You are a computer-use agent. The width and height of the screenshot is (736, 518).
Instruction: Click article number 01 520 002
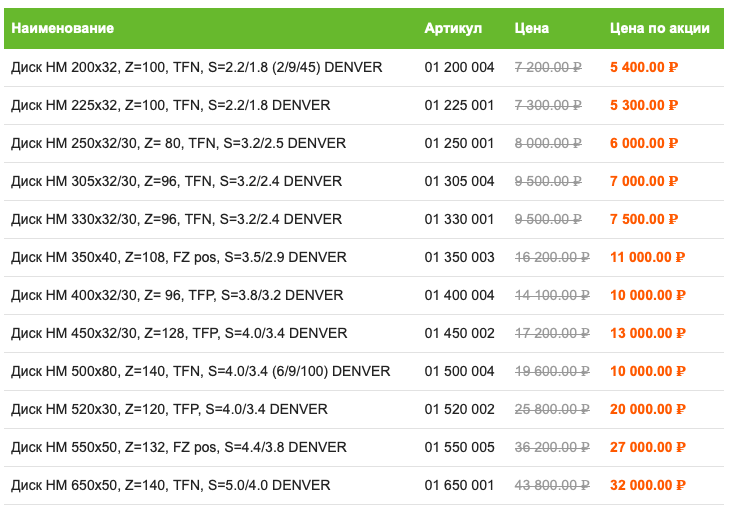[459, 409]
